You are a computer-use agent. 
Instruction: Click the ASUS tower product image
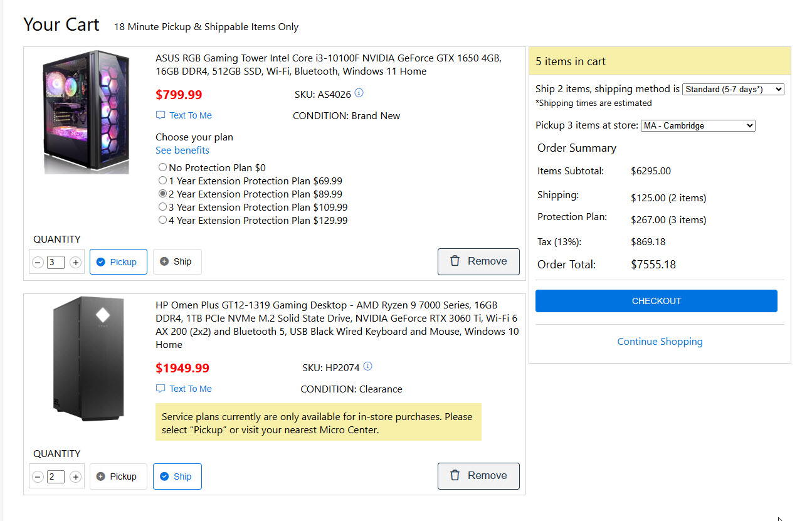pyautogui.click(x=87, y=112)
